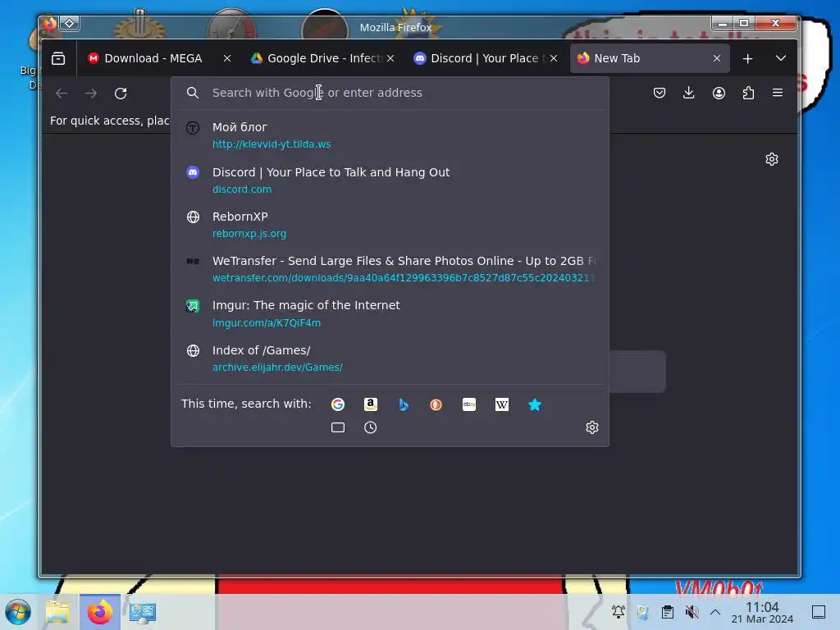Open search settings gear in dropdown
The image size is (840, 630).
pyautogui.click(x=592, y=427)
